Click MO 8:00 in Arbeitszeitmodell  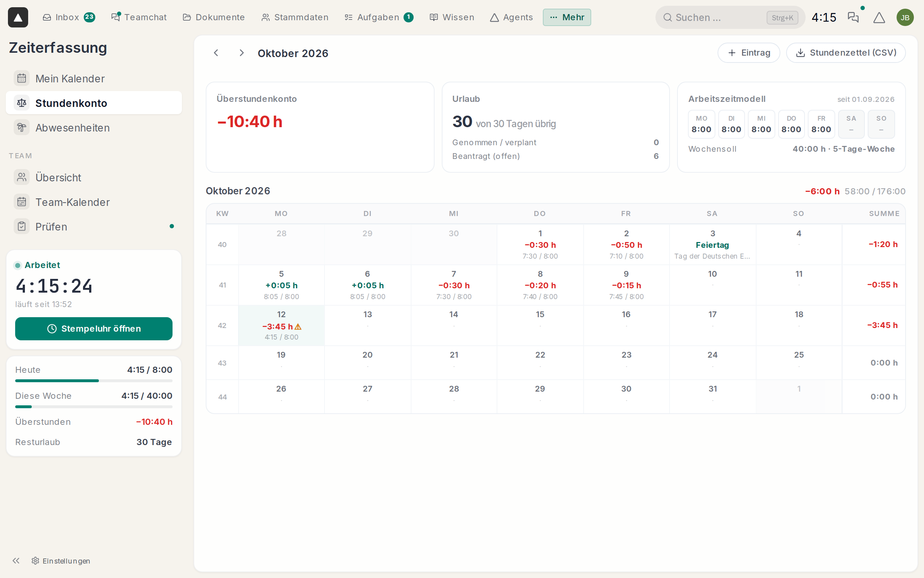[x=701, y=124]
